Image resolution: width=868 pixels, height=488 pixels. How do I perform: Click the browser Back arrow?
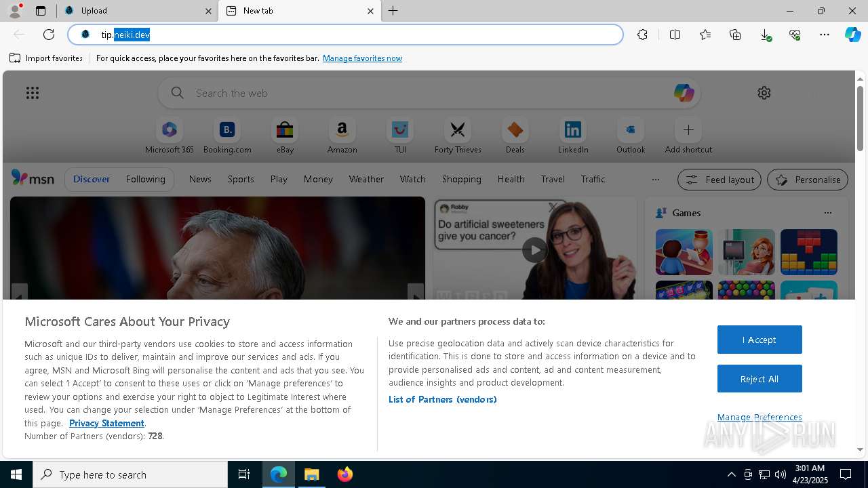coord(19,35)
